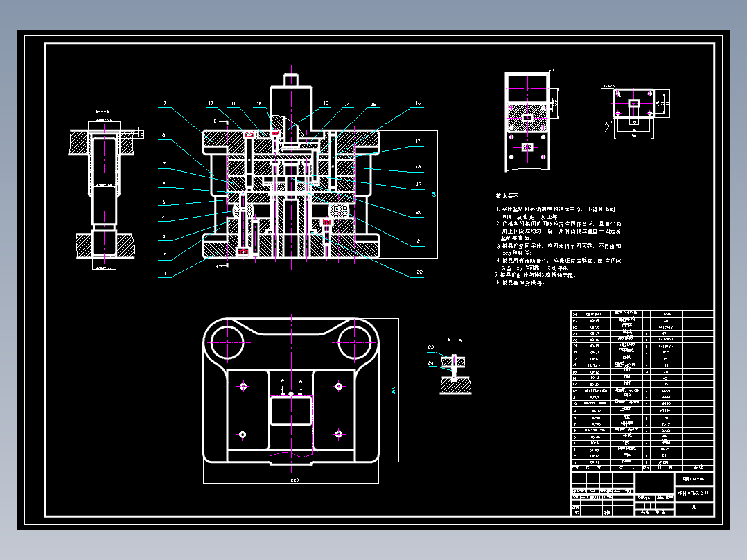Select the 160 height dimension beside the section view
The width and height of the screenshot is (747, 560).
pos(434,195)
